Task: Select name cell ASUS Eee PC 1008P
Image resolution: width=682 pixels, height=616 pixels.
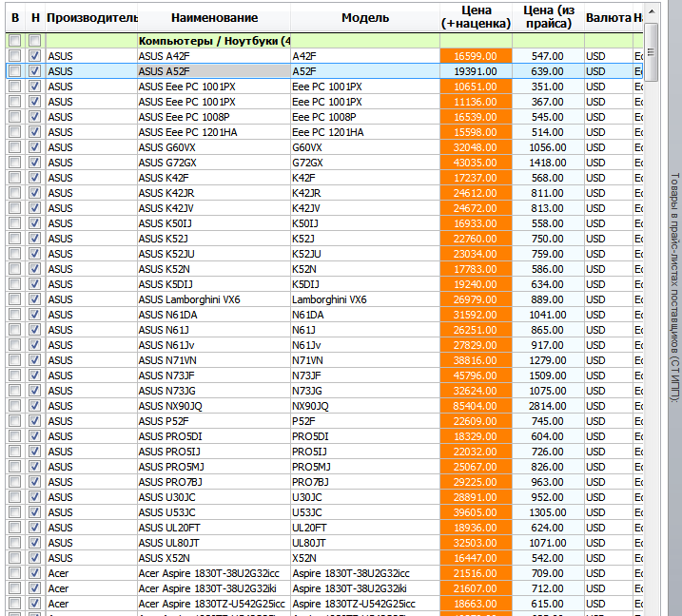Action: pos(214,117)
